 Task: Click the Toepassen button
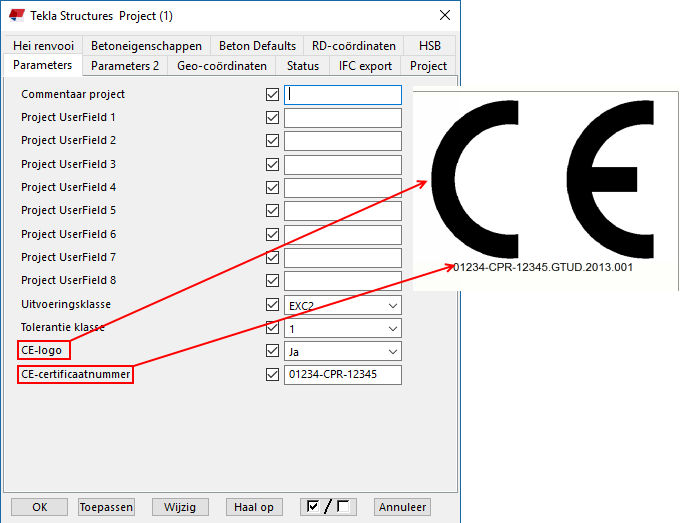(106, 507)
